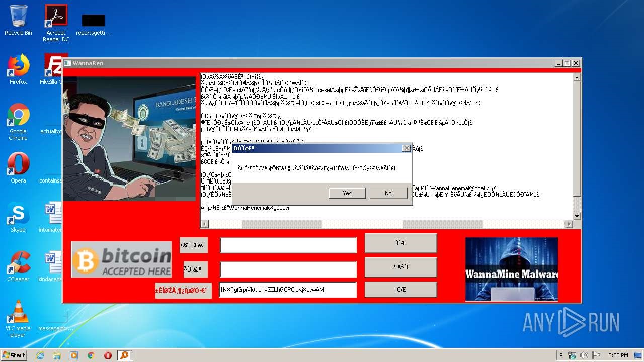Close the small popup dialog

click(x=406, y=148)
